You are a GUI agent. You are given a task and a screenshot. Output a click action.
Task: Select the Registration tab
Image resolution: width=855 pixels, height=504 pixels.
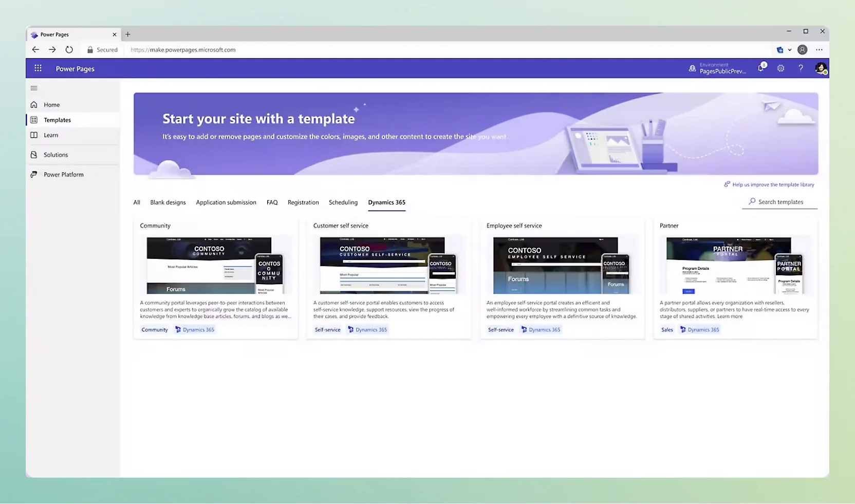click(303, 202)
